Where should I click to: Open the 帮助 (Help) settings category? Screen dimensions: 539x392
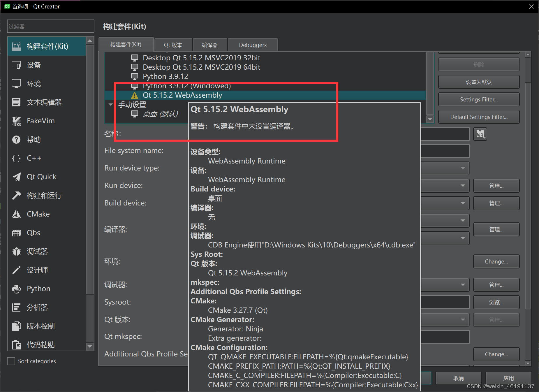pos(47,140)
